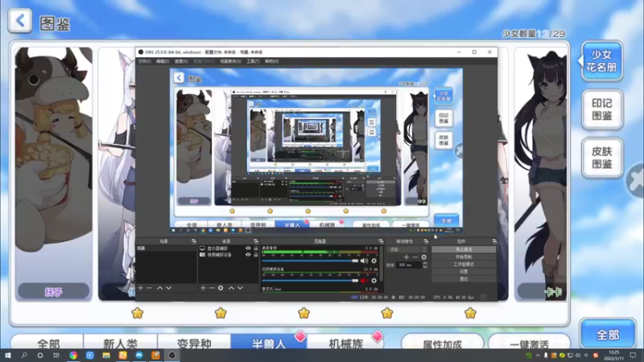Image resolution: width=644 pixels, height=362 pixels.
Task: Open 查看(V) menu in OBS
Action: 181,61
